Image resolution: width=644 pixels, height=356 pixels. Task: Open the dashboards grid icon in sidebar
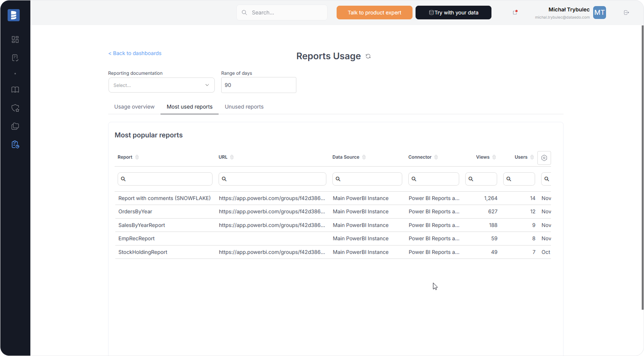click(15, 39)
